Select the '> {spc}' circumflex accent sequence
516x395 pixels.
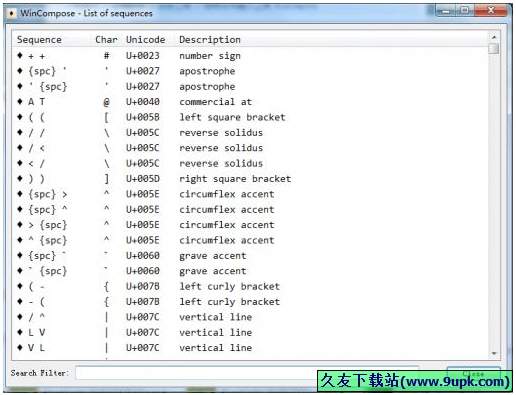pos(250,225)
